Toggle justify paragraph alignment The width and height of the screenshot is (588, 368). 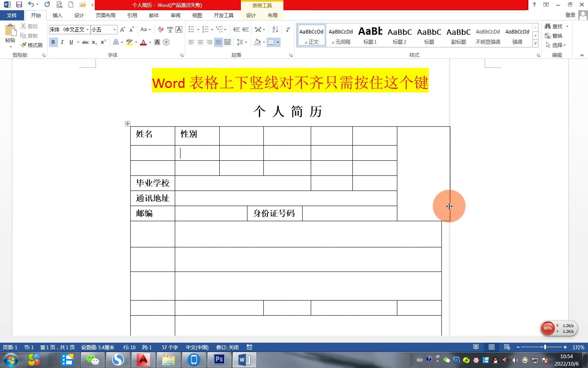pyautogui.click(x=218, y=42)
